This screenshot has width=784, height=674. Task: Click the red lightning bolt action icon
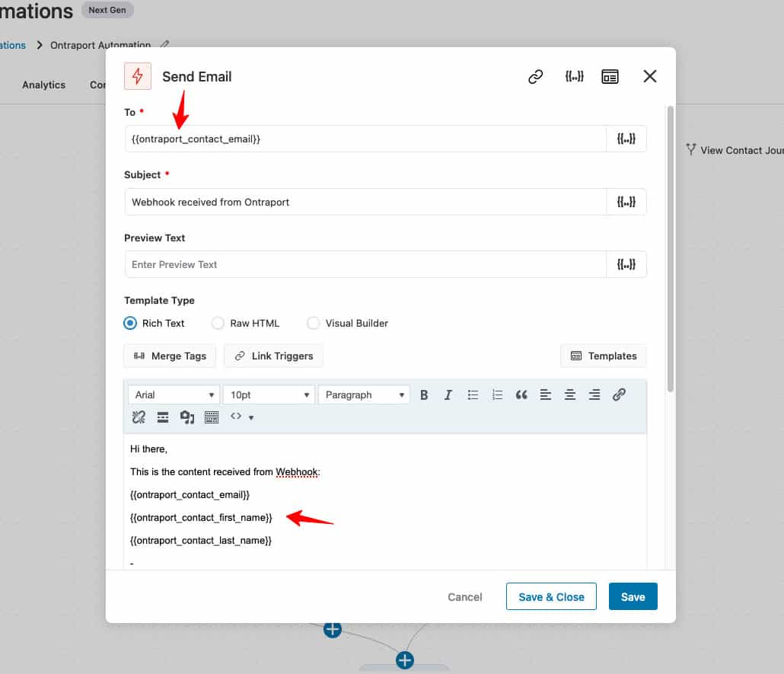tap(138, 77)
